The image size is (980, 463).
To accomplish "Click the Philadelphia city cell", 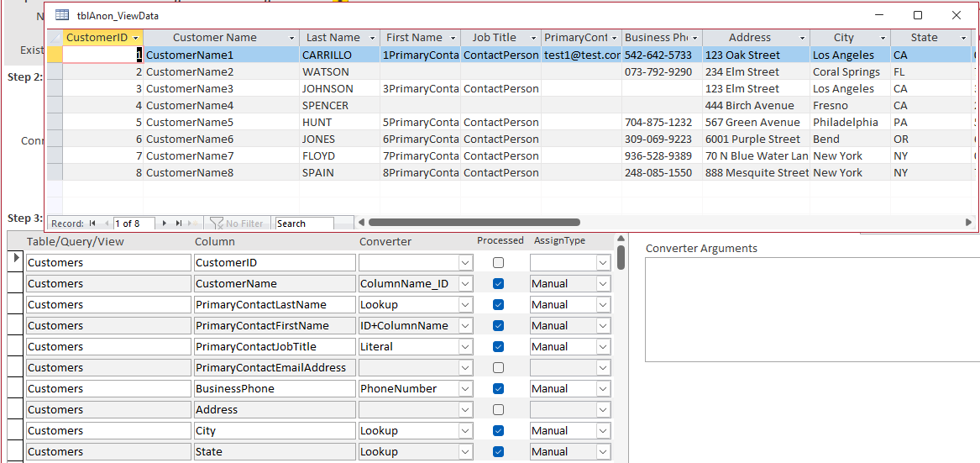I will (850, 123).
